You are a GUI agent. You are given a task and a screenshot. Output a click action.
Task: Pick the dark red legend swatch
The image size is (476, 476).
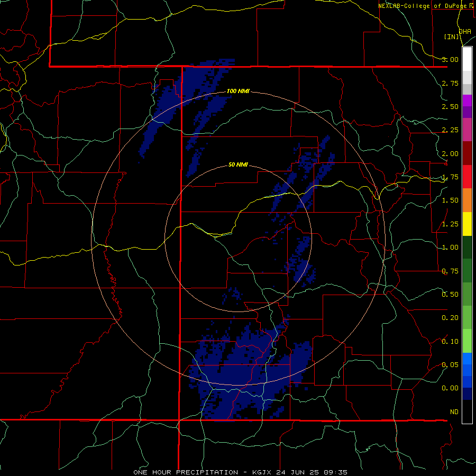click(467, 153)
